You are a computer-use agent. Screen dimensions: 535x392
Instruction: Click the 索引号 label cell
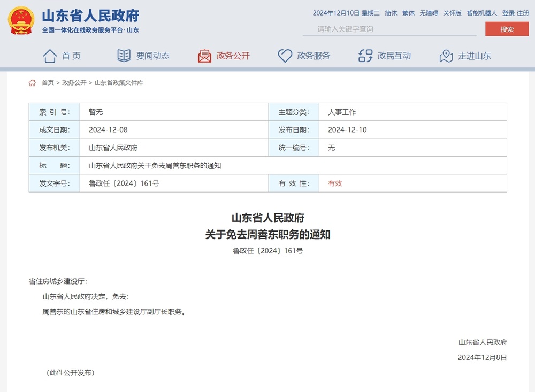[x=54, y=112]
